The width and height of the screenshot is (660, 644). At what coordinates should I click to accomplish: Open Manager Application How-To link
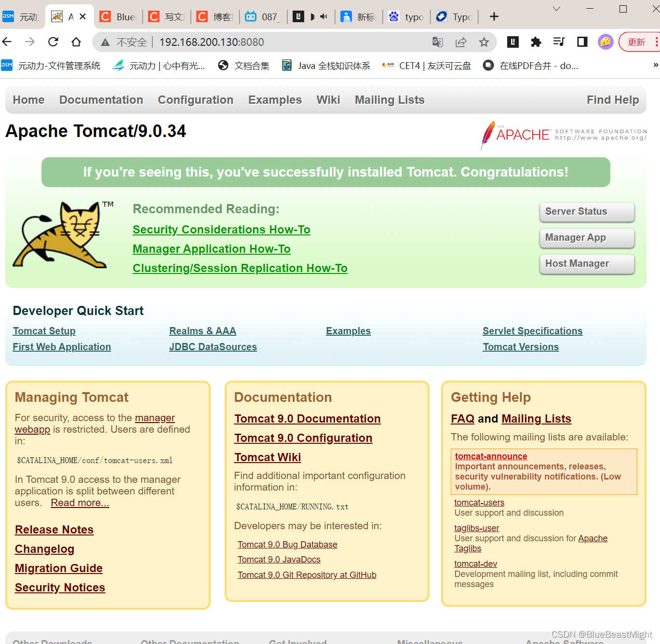(212, 249)
